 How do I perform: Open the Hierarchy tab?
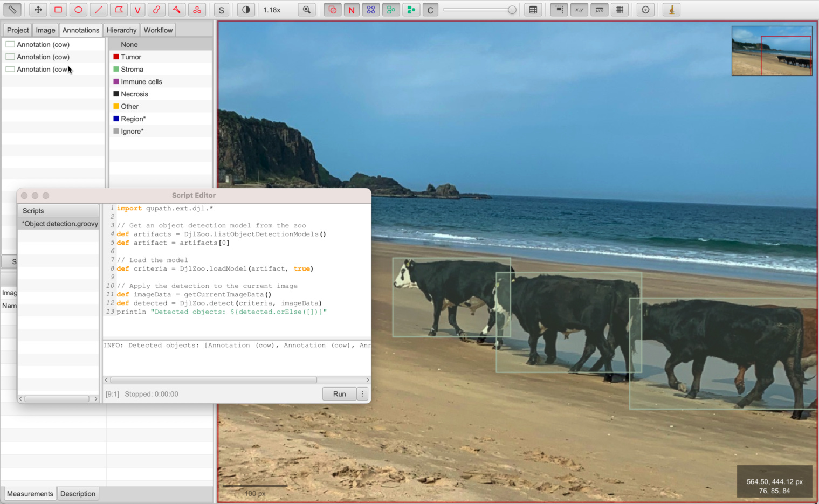121,30
